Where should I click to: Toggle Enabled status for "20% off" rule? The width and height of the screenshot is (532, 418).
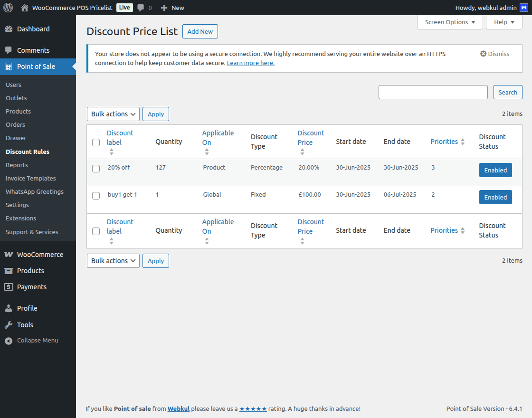click(x=495, y=170)
